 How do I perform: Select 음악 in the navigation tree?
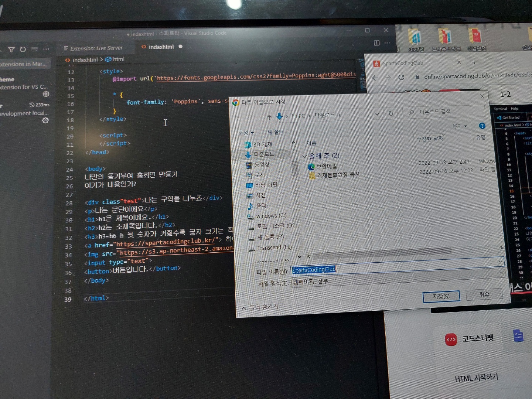tap(257, 205)
